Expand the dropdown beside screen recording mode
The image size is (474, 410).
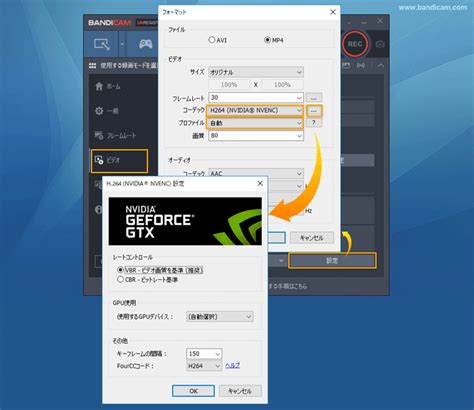[122, 44]
